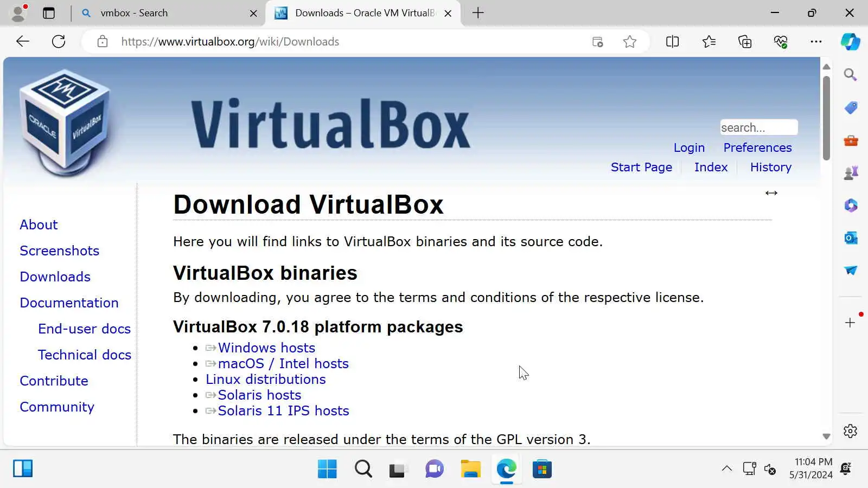Click the address bar URL
This screenshot has height=488, width=868.
230,42
